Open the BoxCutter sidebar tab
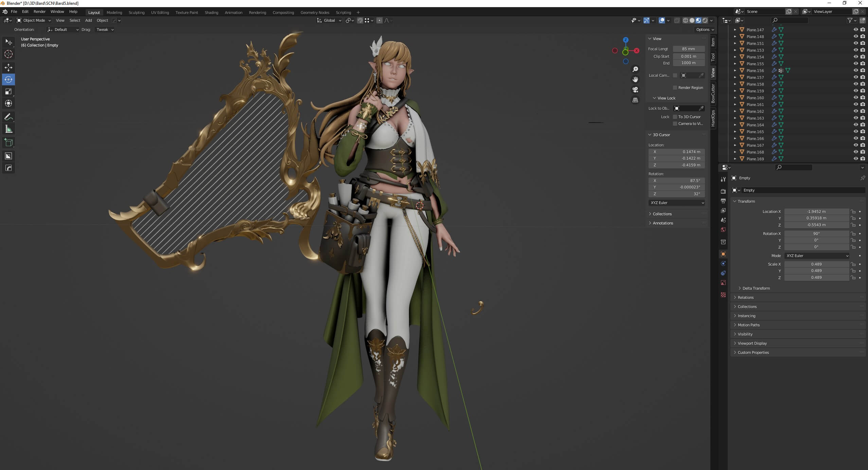868x470 pixels. coord(713,93)
